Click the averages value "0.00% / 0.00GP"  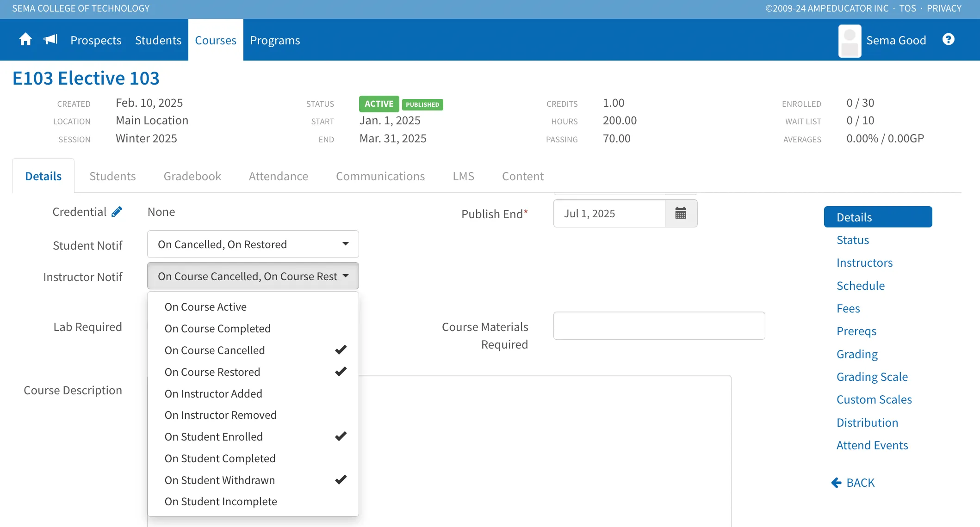pos(885,138)
